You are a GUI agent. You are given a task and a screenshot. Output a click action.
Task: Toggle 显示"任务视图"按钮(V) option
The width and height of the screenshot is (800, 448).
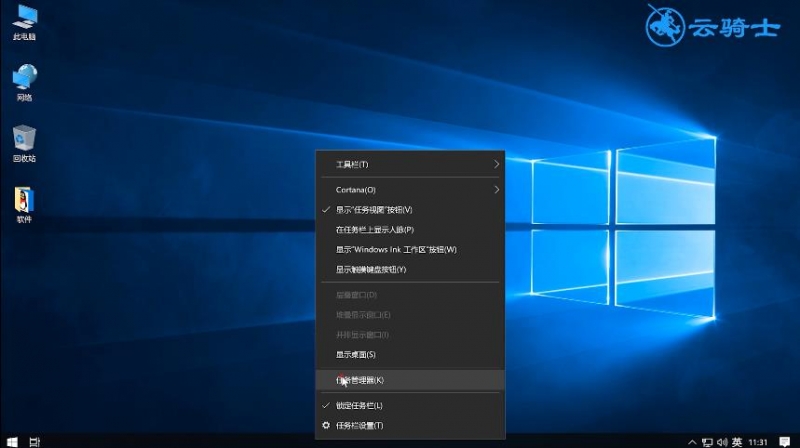pyautogui.click(x=410, y=210)
